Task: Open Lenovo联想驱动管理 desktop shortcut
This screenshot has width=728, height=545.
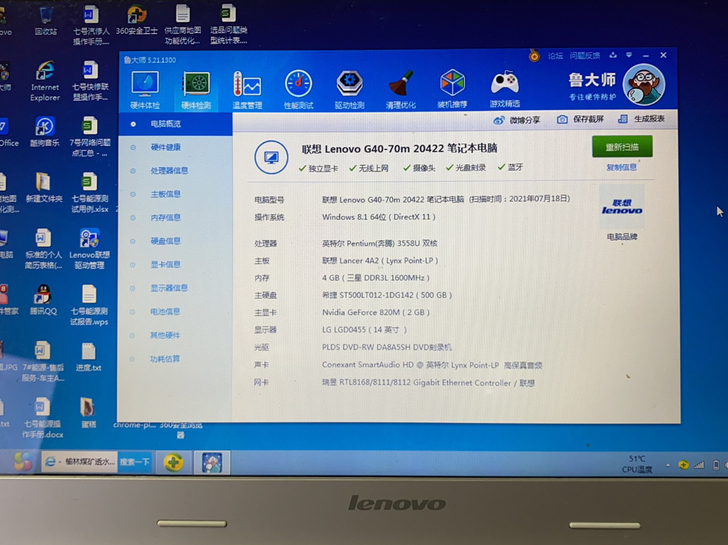Action: (x=89, y=249)
